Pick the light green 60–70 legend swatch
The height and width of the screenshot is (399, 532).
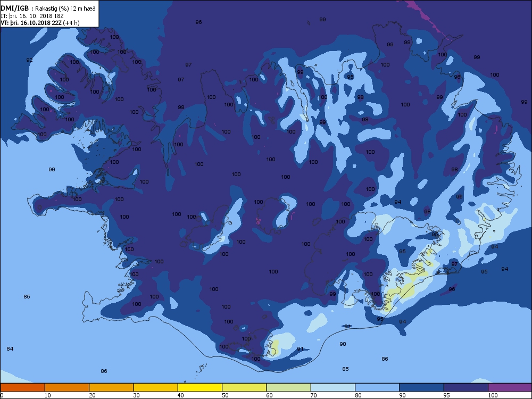pos(289,387)
